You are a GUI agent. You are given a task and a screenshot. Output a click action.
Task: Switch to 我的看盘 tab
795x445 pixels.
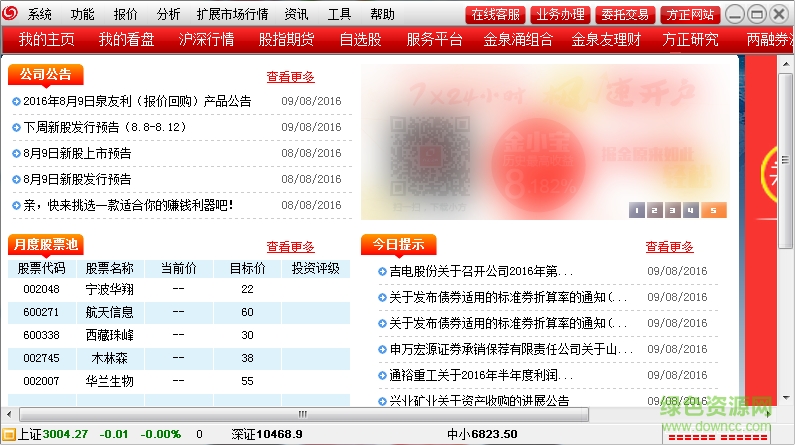click(x=126, y=40)
